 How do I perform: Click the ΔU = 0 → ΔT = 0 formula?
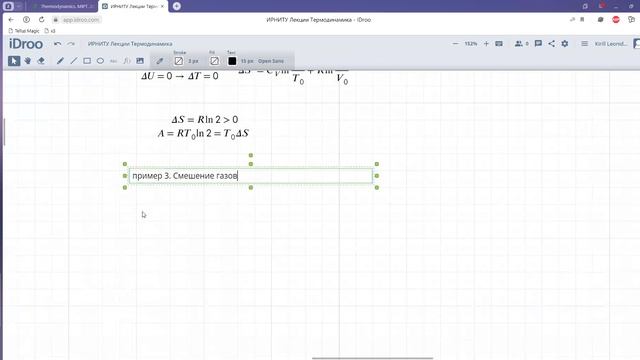point(180,76)
